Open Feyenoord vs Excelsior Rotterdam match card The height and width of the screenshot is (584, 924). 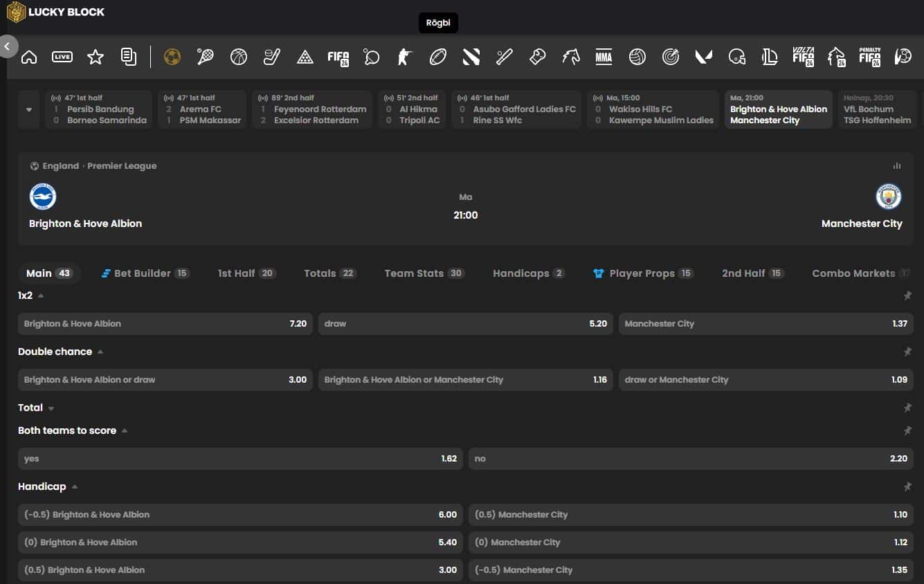312,109
